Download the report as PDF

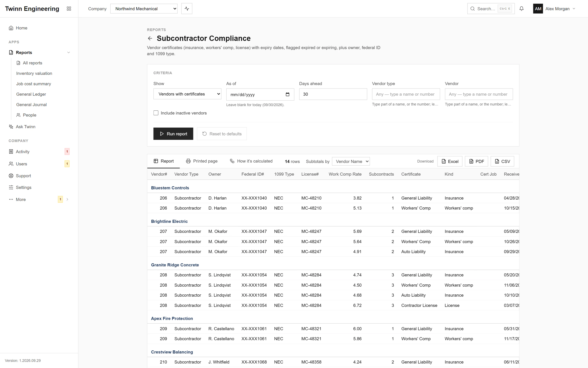tap(476, 161)
